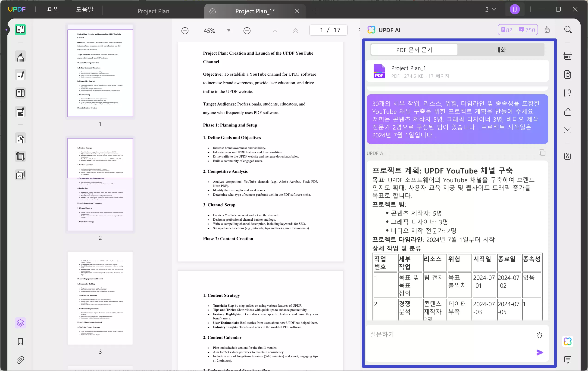Run OCR text recognition icon
The image size is (588, 371).
(x=568, y=56)
